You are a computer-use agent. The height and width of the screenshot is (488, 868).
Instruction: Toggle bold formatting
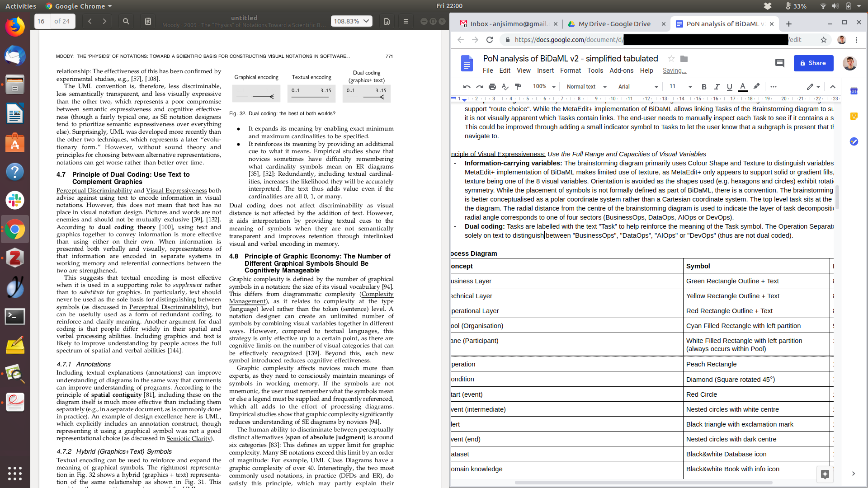tap(704, 87)
